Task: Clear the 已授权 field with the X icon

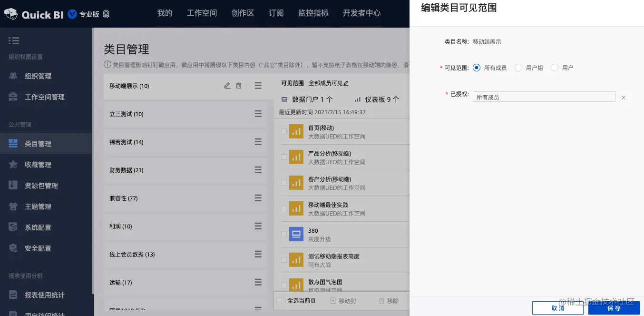Action: pos(623,98)
